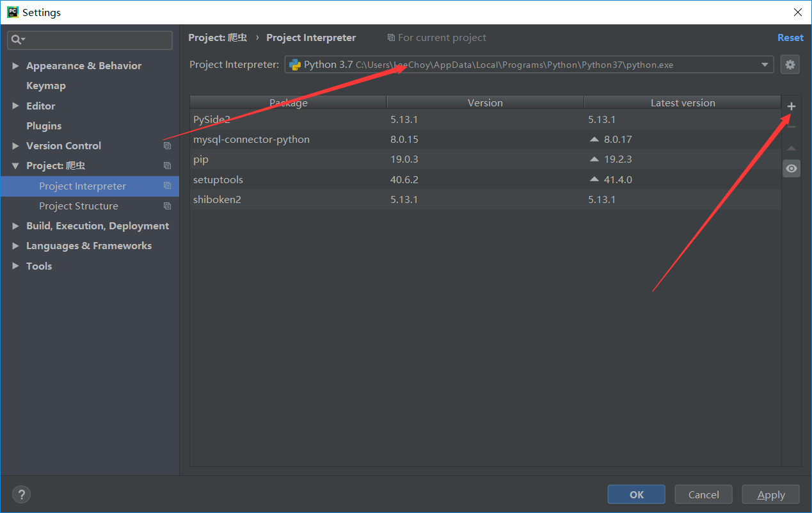Click the Project: 爬虫 breadcrumb
Viewport: 812px width, 513px height.
[218, 38]
